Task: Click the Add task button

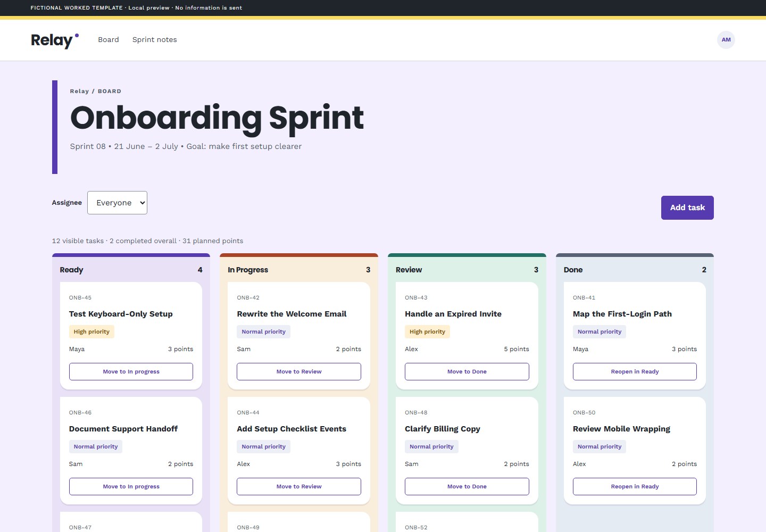Action: (687, 207)
